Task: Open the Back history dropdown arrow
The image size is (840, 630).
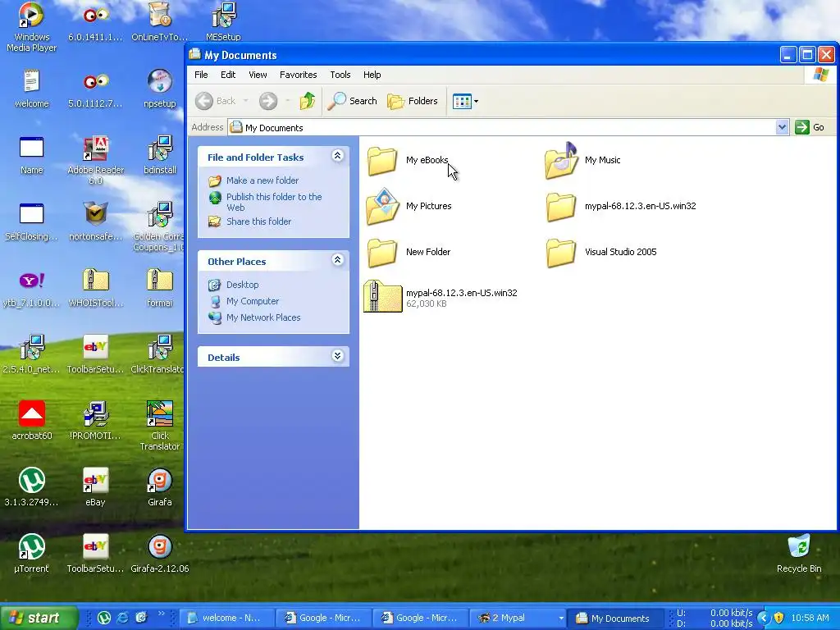Action: (245, 101)
